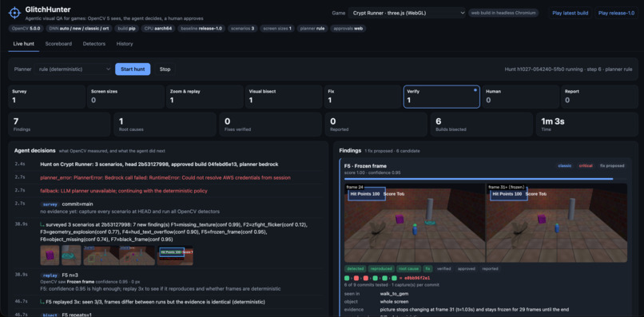The height and width of the screenshot is (317, 644).
Task: Click the screen sizes 1 badge
Action: 277,29
